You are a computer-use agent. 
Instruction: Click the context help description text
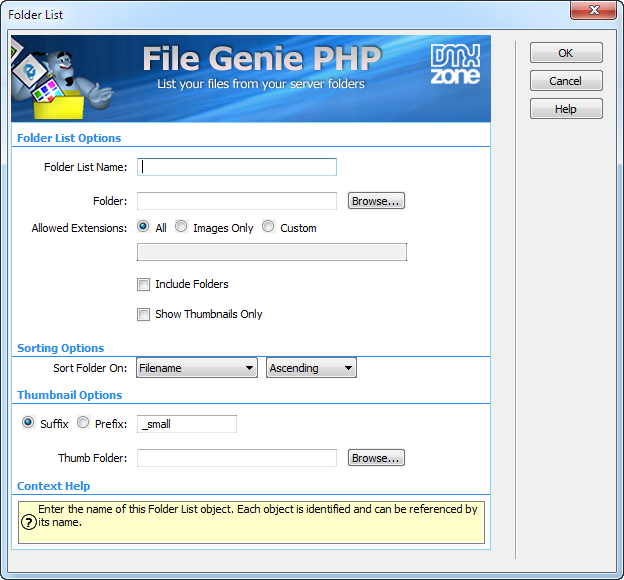pyautogui.click(x=258, y=516)
